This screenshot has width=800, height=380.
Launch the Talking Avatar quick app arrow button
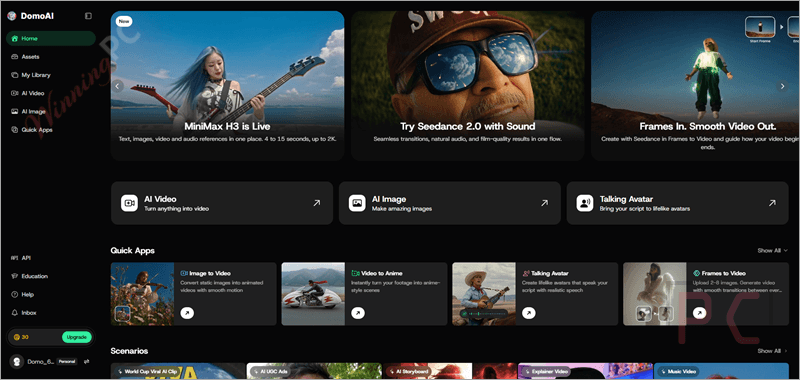coord(529,313)
